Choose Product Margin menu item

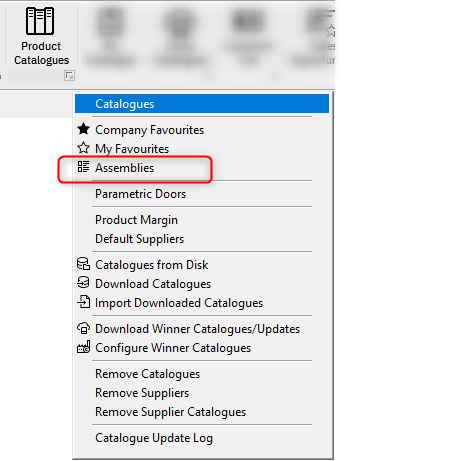pos(136,220)
